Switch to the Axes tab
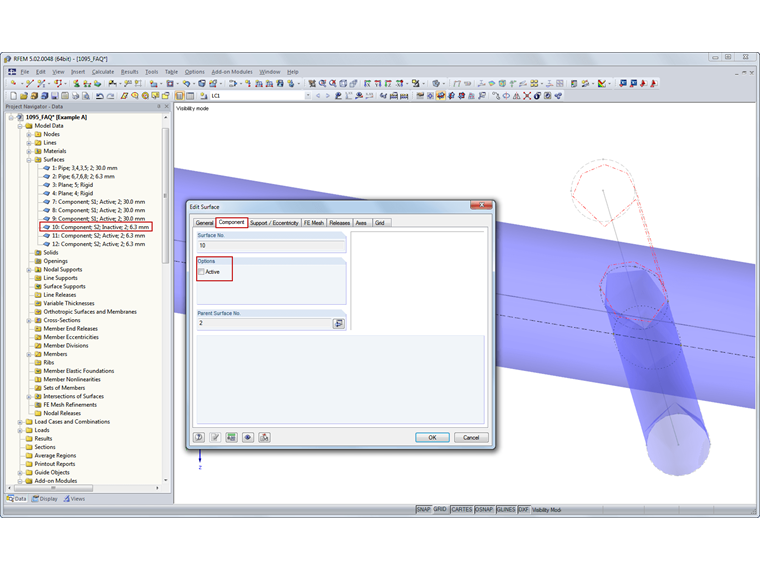Image resolution: width=760 pixels, height=570 pixels. pyautogui.click(x=361, y=223)
